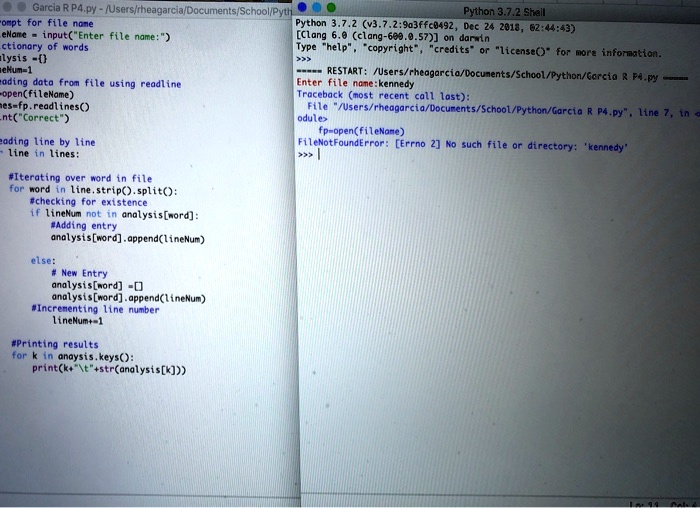Click the 'Python 3.7.2 Shell' window title
The width and height of the screenshot is (700, 508).
[504, 12]
